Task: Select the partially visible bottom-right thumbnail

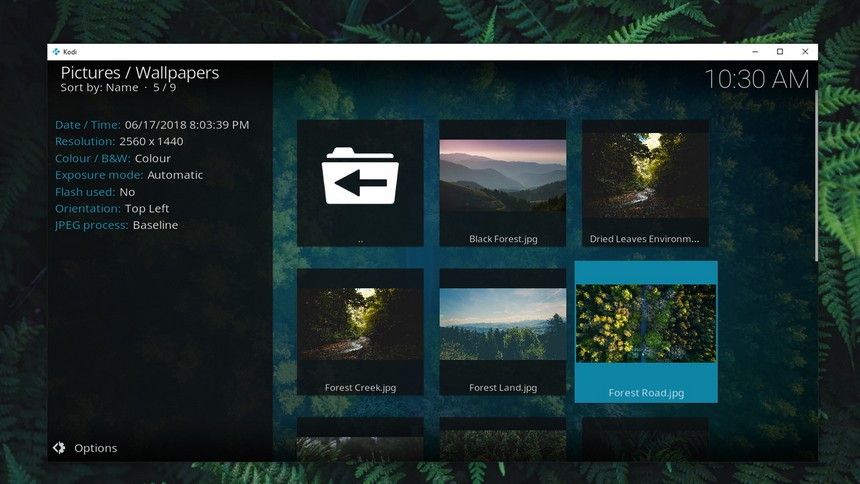Action: [x=645, y=440]
